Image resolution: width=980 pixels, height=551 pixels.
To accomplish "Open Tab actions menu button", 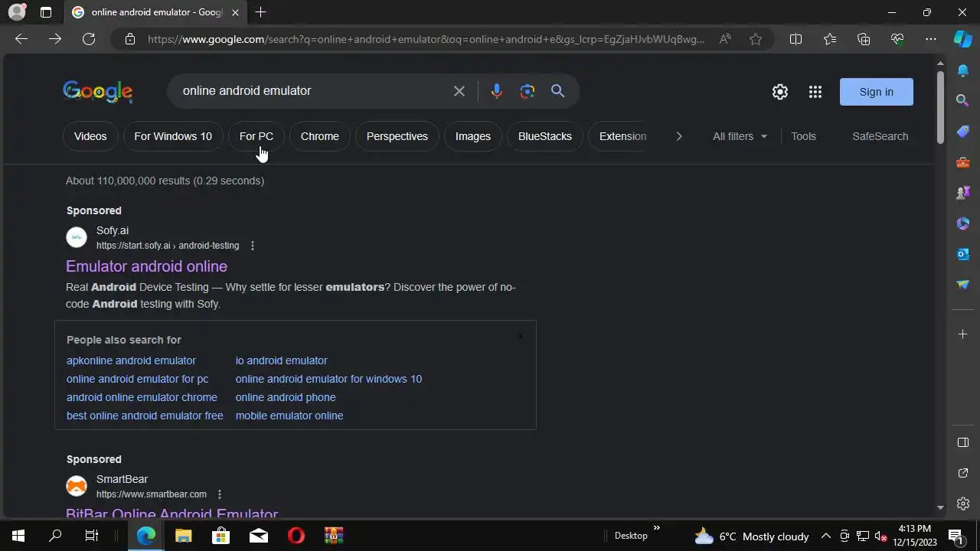I will [x=46, y=12].
